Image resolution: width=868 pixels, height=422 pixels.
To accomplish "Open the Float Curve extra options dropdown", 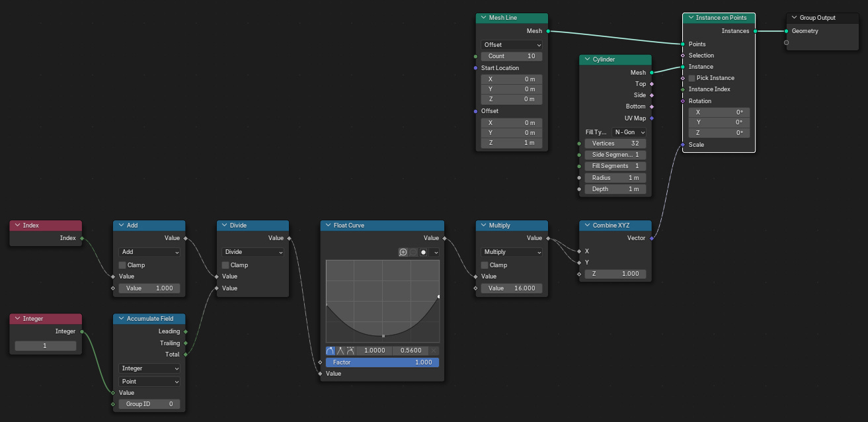I will coord(436,253).
